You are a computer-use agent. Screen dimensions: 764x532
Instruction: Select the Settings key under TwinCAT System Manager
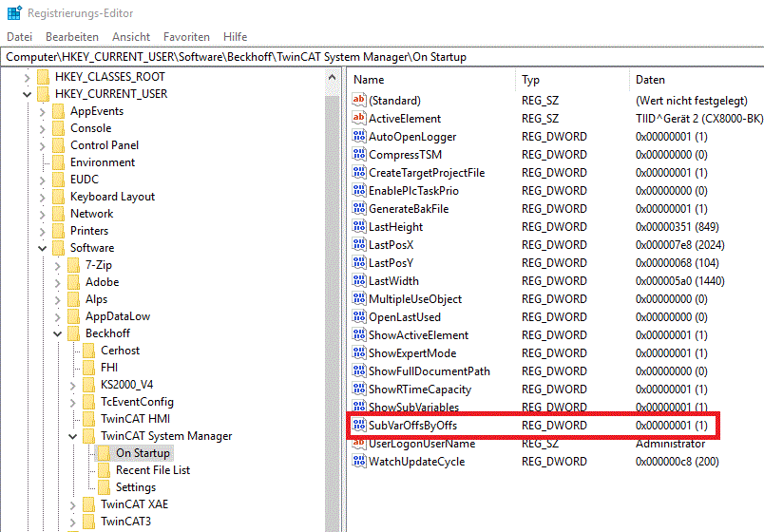pyautogui.click(x=136, y=487)
